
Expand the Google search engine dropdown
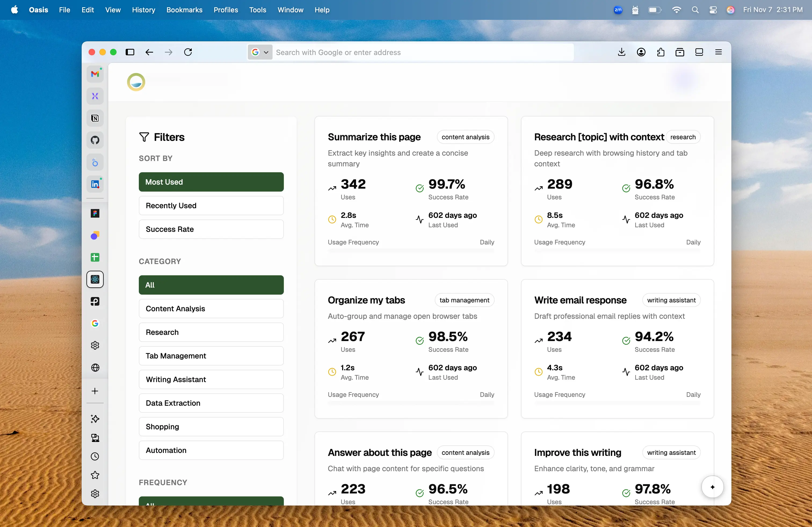click(260, 52)
